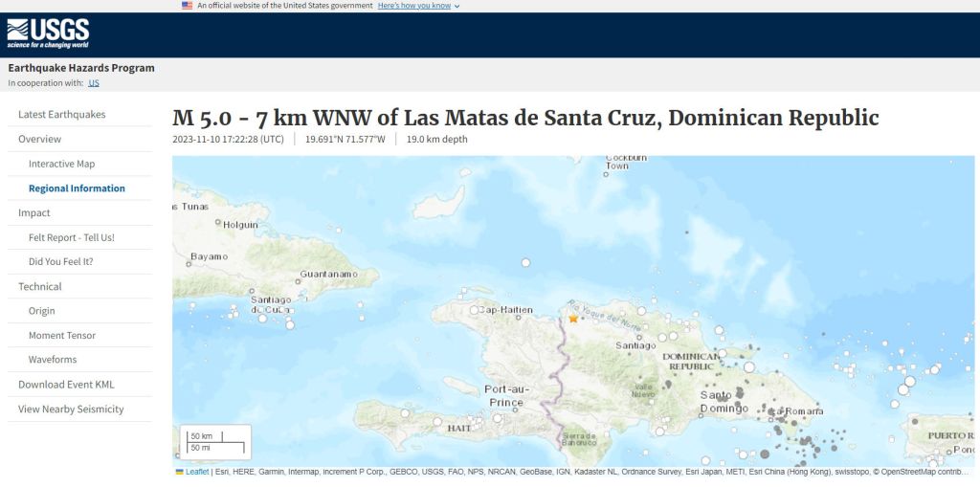The height and width of the screenshot is (487, 980).
Task: Open Felt Report - Tell Us!
Action: (72, 237)
